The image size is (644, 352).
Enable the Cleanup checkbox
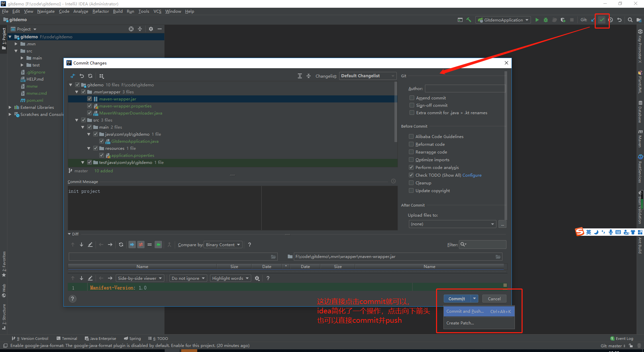[x=411, y=183]
